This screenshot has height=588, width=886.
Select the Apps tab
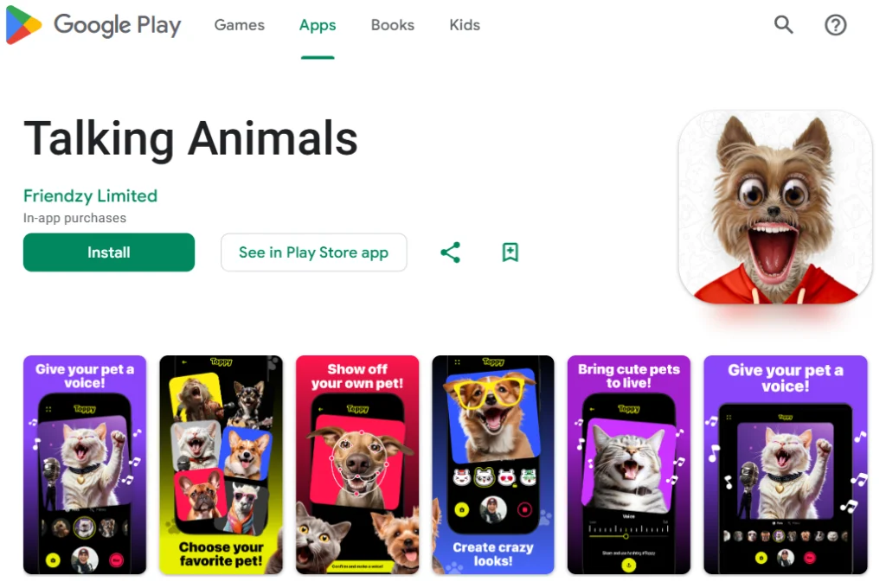(x=318, y=25)
